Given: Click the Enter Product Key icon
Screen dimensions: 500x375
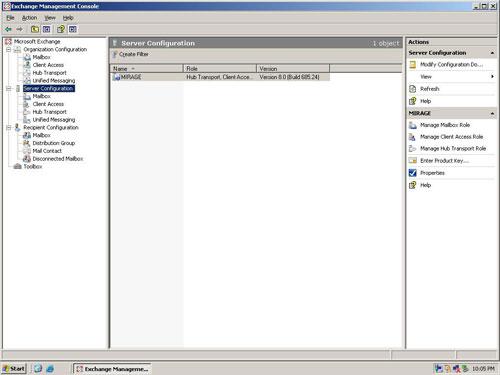Looking at the screenshot, I should [x=413, y=161].
